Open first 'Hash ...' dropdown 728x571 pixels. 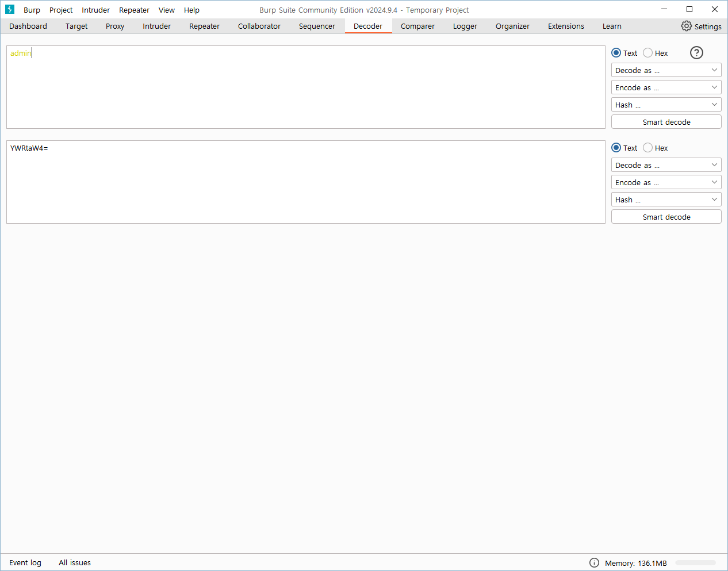(666, 105)
